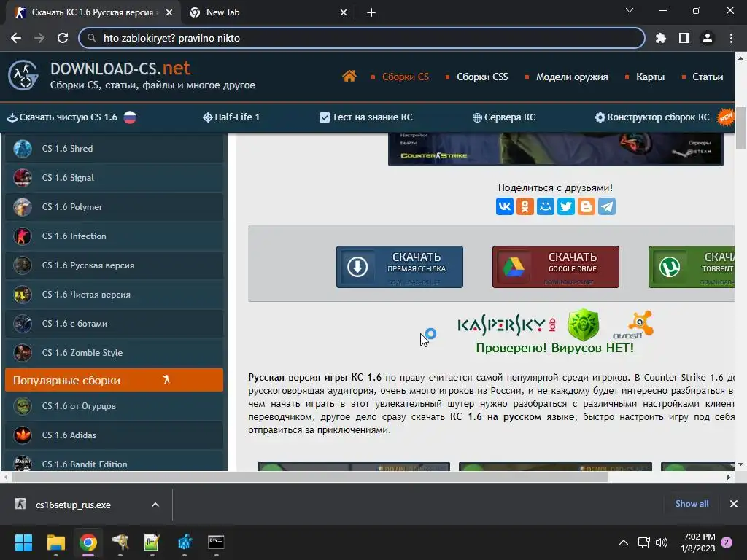Viewport: 747px width, 560px height.
Task: Open CS 1.6 с ботами sidebar item
Action: tap(114, 324)
